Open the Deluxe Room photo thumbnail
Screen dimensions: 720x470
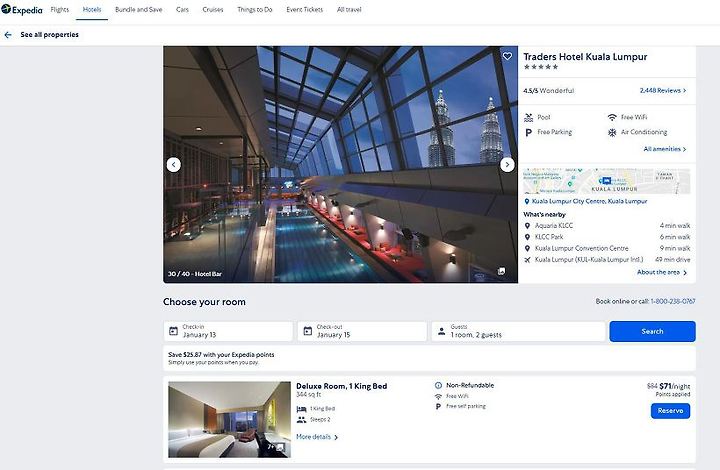(229, 420)
